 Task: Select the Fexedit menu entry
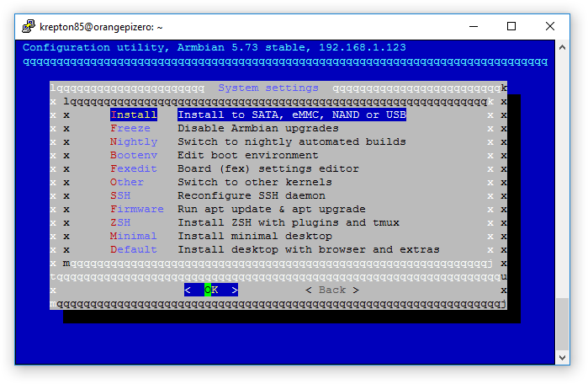(134, 168)
